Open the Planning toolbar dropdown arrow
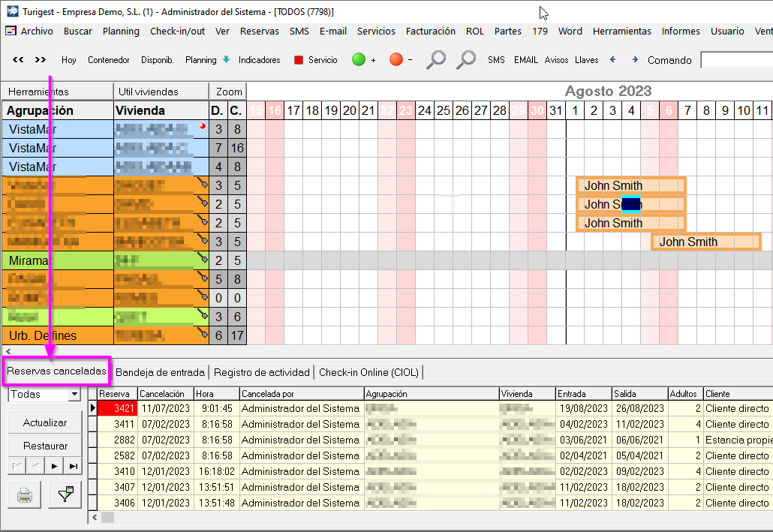Image resolution: width=773 pixels, height=532 pixels. coord(225,60)
